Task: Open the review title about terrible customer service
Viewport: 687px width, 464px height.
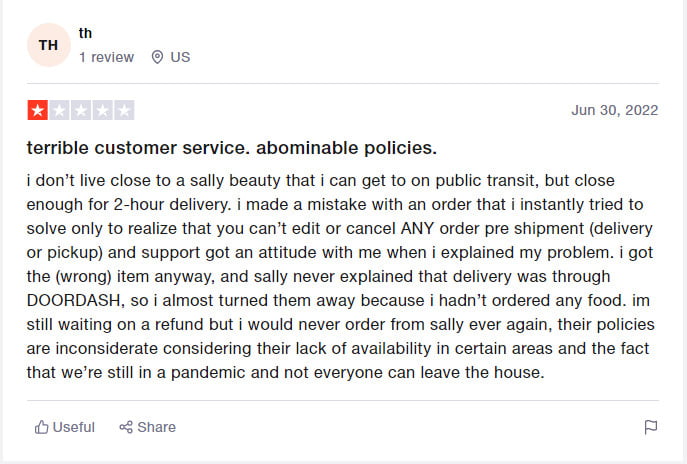Action: click(232, 148)
